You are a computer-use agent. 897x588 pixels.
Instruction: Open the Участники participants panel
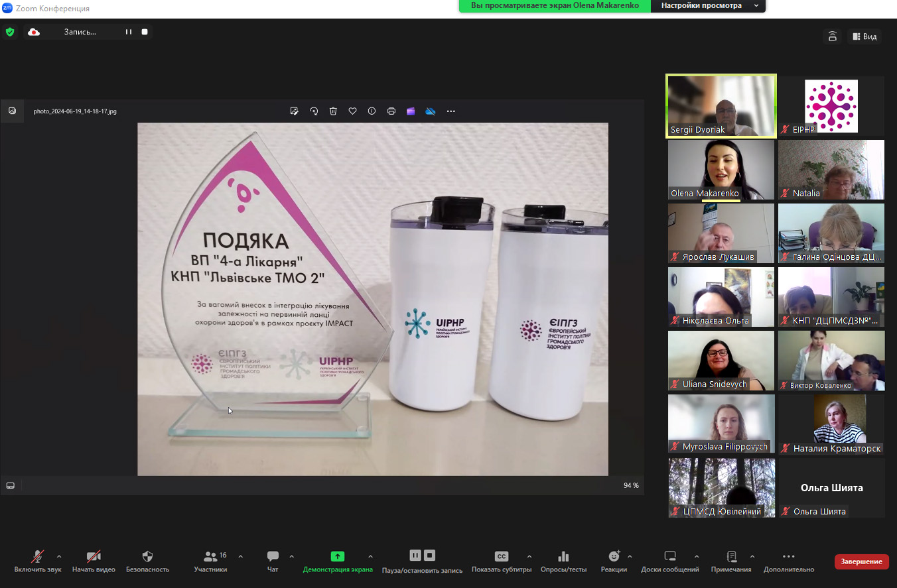pyautogui.click(x=211, y=561)
